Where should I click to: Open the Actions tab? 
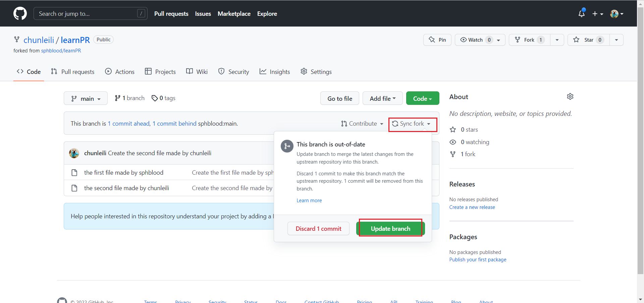120,72
